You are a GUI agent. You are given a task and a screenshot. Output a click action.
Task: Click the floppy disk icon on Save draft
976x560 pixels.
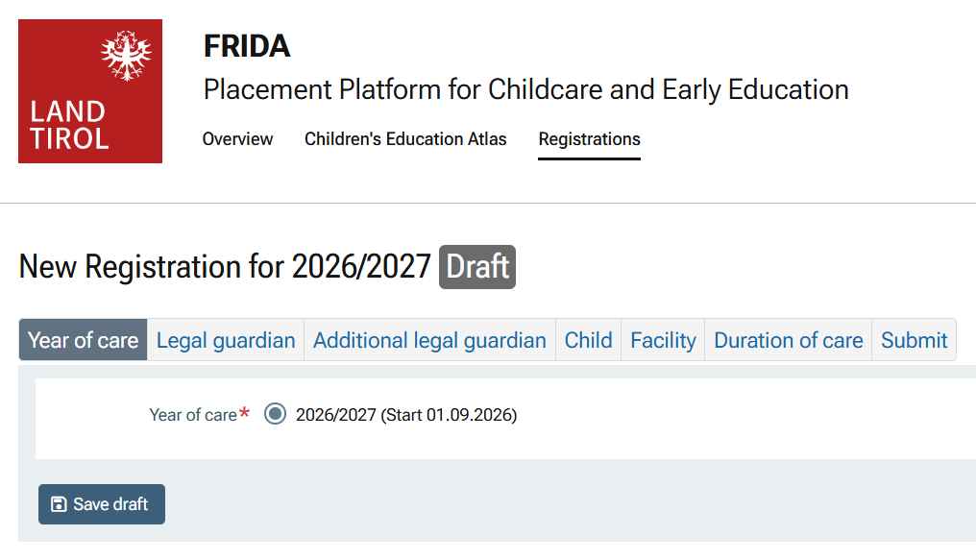tap(59, 504)
